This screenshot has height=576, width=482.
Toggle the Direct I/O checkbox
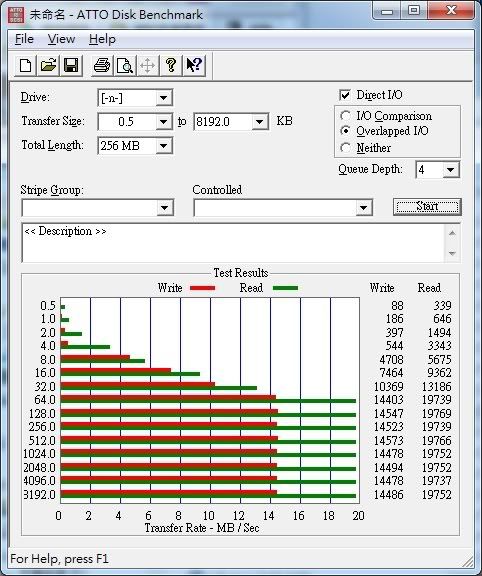coord(345,95)
